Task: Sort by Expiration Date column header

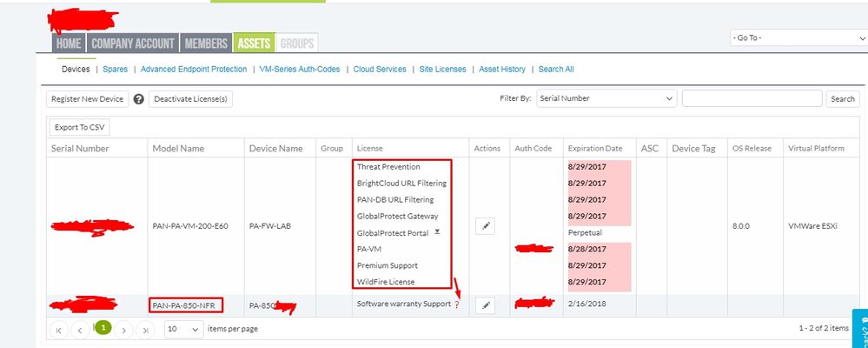Action: [595, 148]
